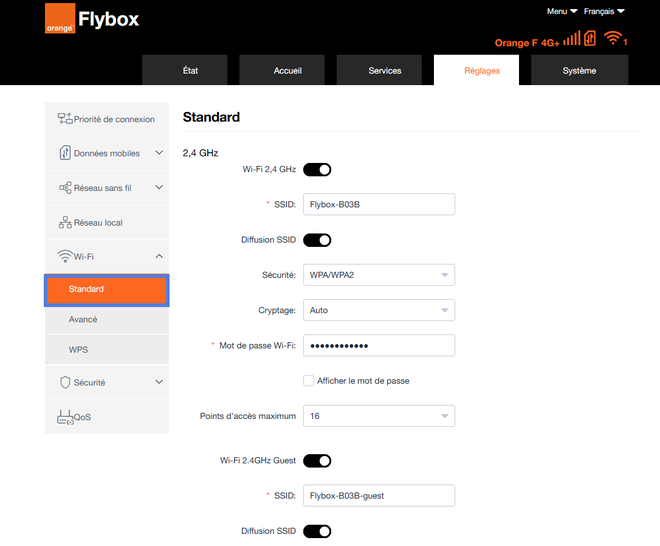This screenshot has width=660, height=546.
Task: Open the Sécurité WPA/WPA2 dropdown
Action: (379, 275)
